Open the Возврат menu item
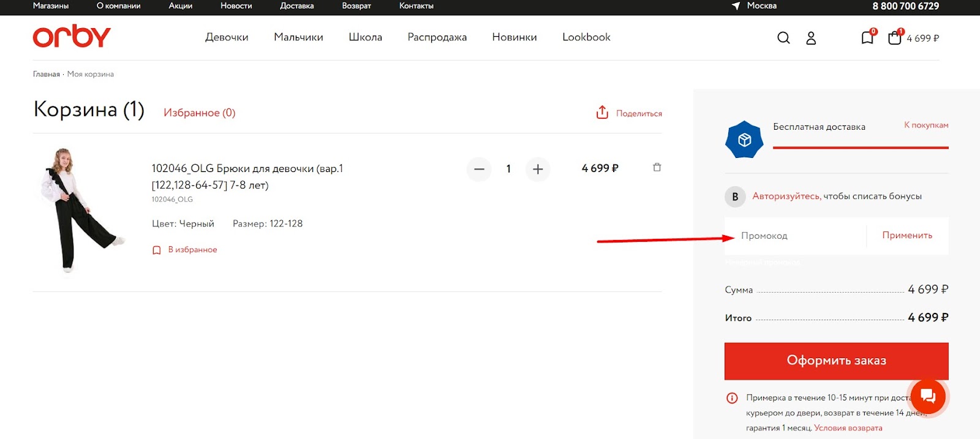Image resolution: width=980 pixels, height=439 pixels. [x=356, y=6]
